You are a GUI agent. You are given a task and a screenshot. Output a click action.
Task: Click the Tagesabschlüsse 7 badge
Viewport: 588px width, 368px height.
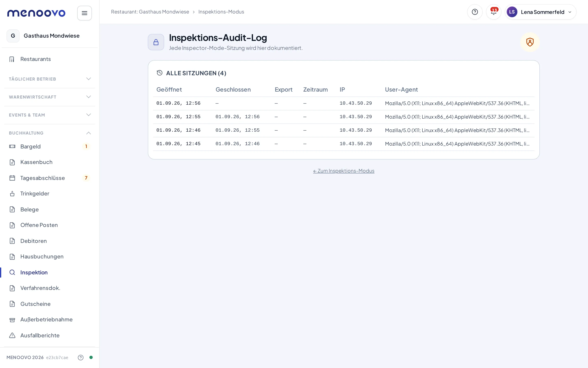[86, 178]
